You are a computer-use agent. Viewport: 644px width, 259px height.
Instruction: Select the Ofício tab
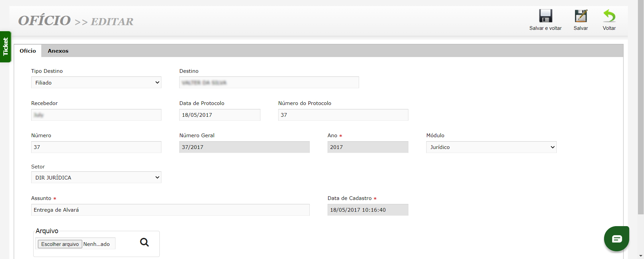point(28,51)
